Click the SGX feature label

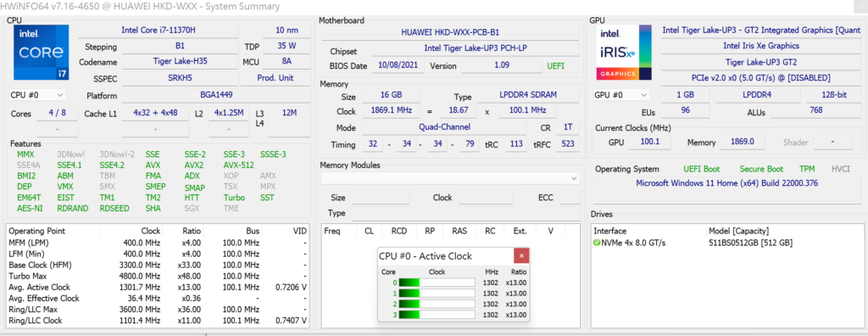pyautogui.click(x=192, y=209)
